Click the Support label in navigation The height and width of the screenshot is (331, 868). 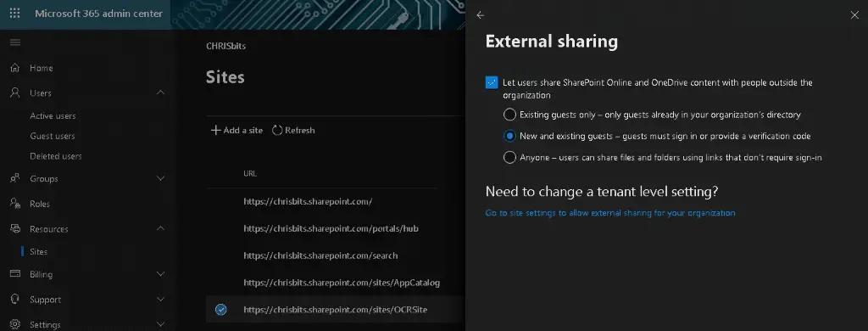point(46,300)
